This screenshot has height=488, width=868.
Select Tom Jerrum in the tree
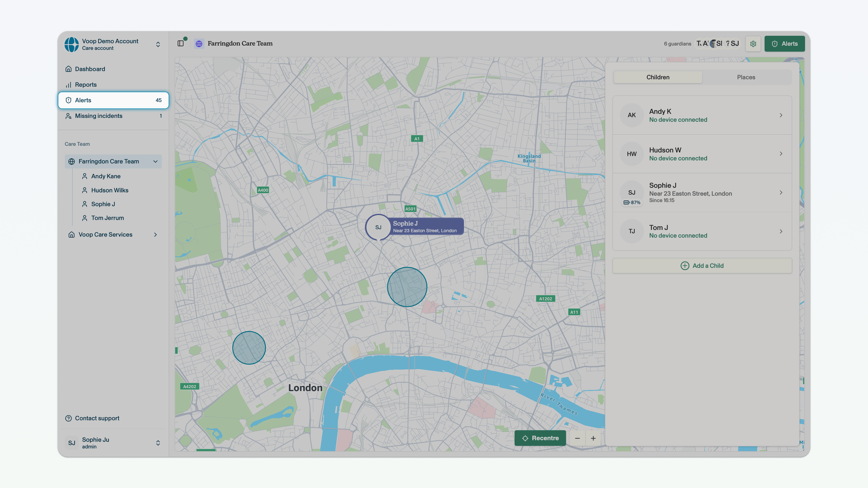(x=103, y=218)
